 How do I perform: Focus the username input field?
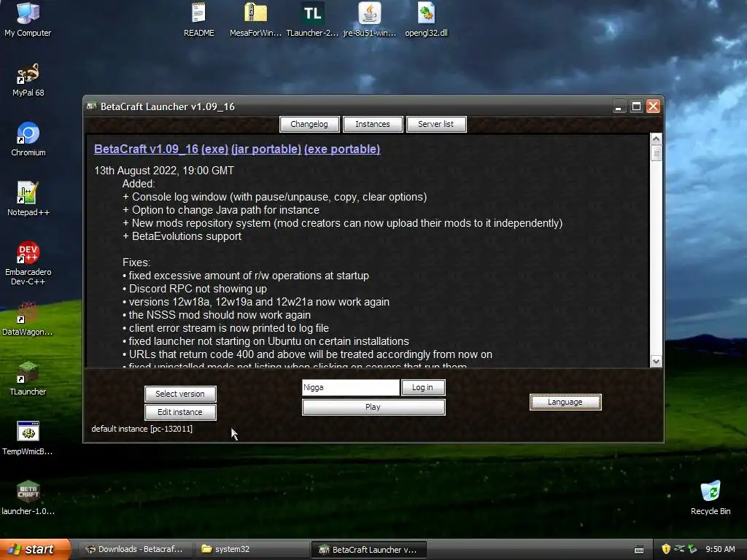tap(351, 387)
